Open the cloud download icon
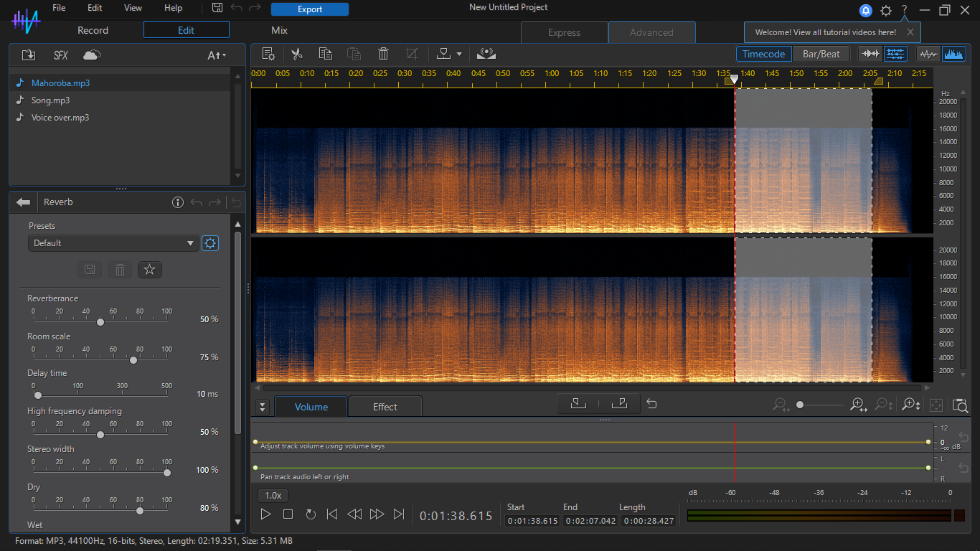 click(92, 55)
